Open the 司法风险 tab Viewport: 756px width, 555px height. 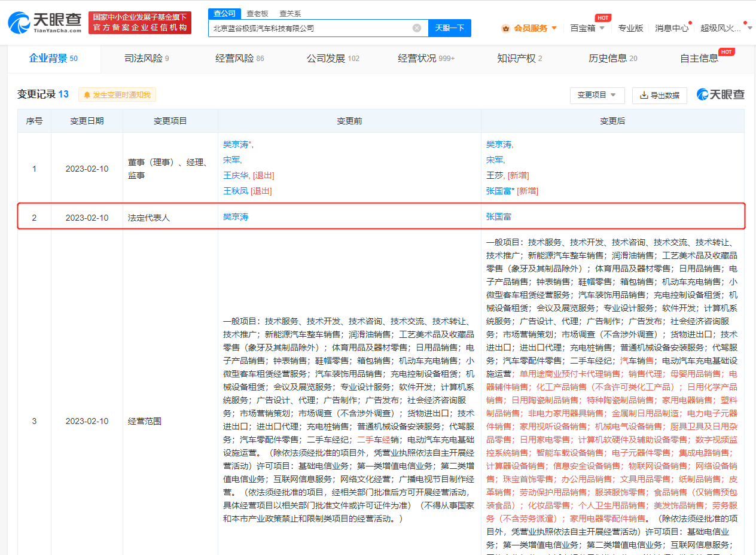click(147, 59)
